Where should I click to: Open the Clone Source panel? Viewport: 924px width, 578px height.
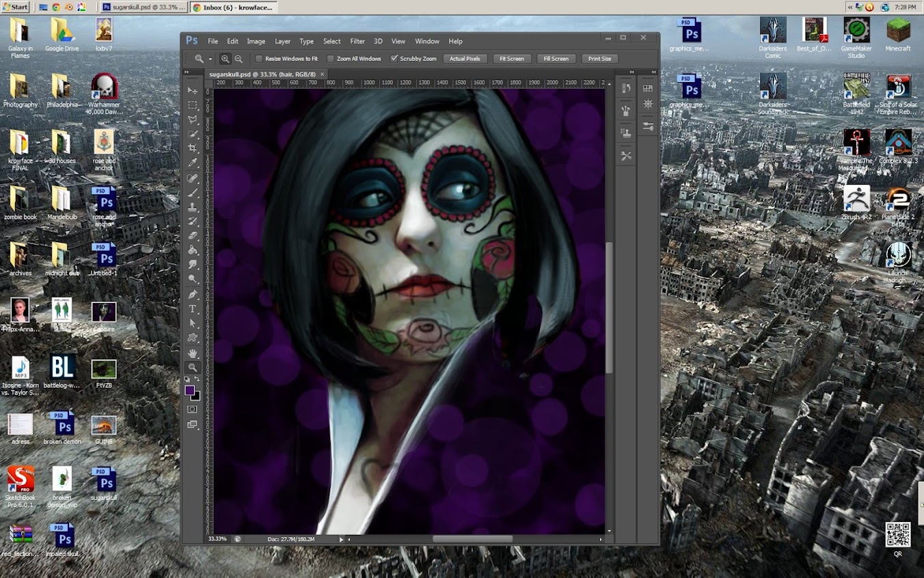[625, 133]
